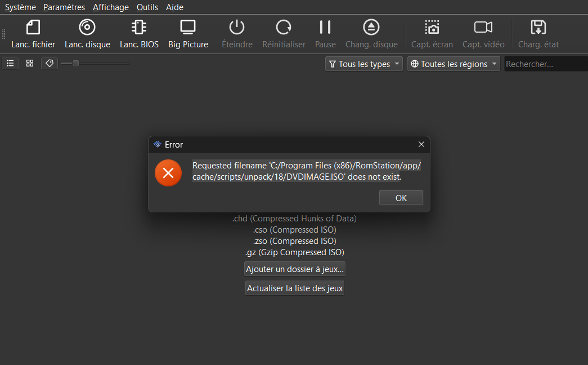The width and height of the screenshot is (588, 365).
Task: Toggle the title tag display button
Action: click(x=50, y=64)
